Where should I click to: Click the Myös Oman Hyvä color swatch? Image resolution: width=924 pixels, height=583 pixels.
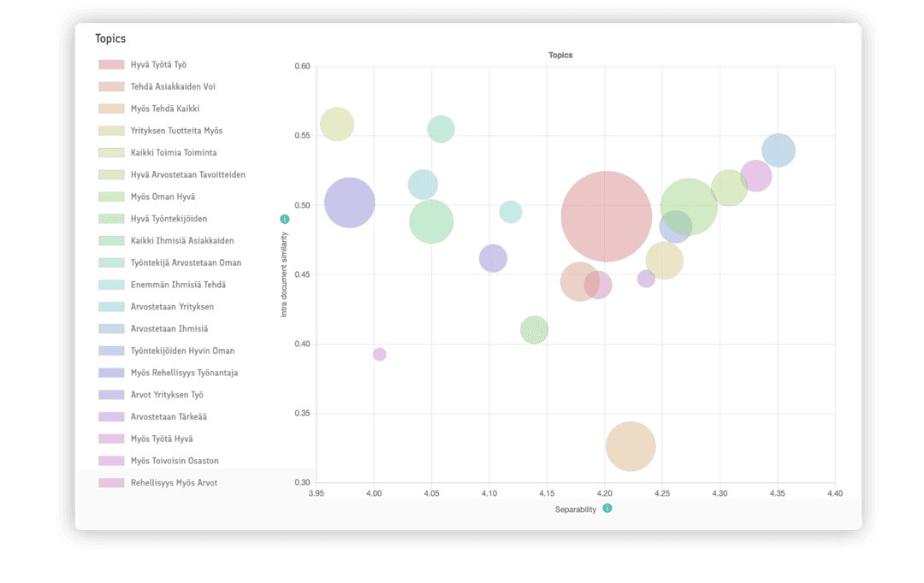tap(111, 197)
